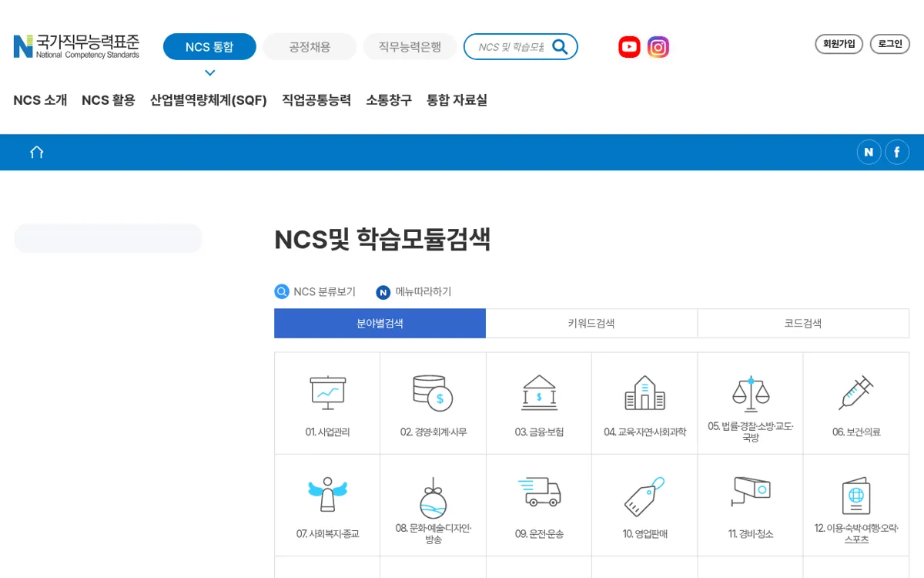
Task: Go to home via house icon
Action: [36, 152]
